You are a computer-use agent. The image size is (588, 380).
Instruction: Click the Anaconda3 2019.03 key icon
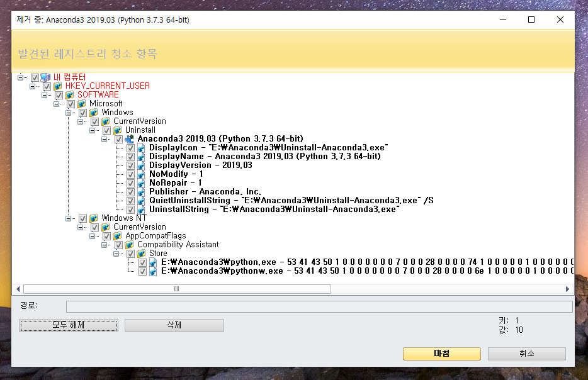click(x=130, y=139)
